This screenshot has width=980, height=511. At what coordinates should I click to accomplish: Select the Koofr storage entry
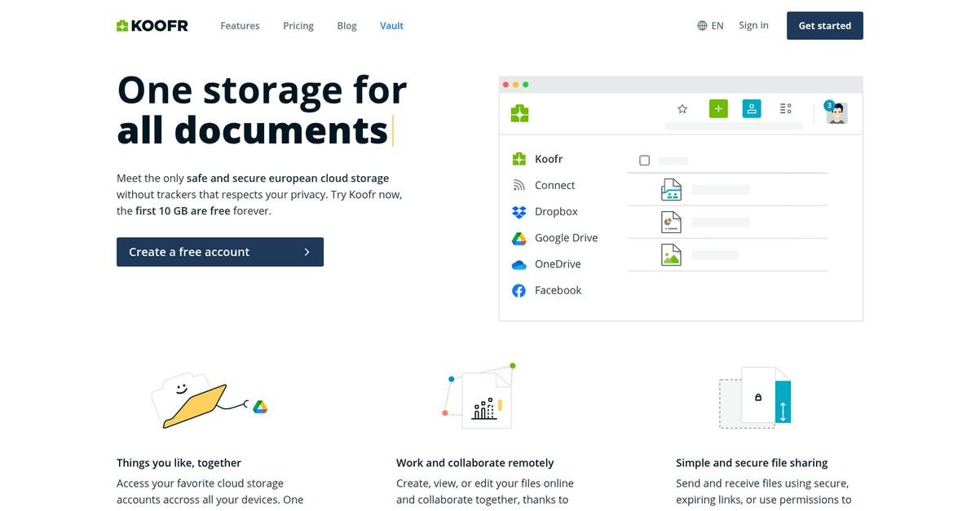tap(537, 159)
